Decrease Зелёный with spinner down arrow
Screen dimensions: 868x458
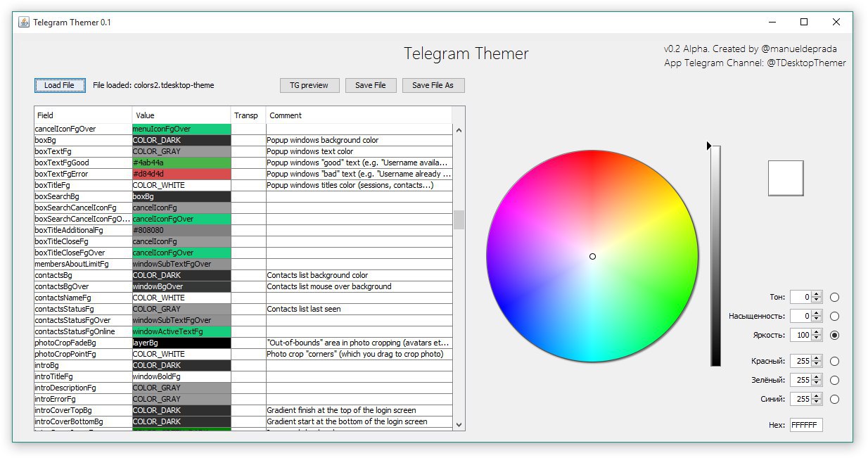tap(817, 383)
